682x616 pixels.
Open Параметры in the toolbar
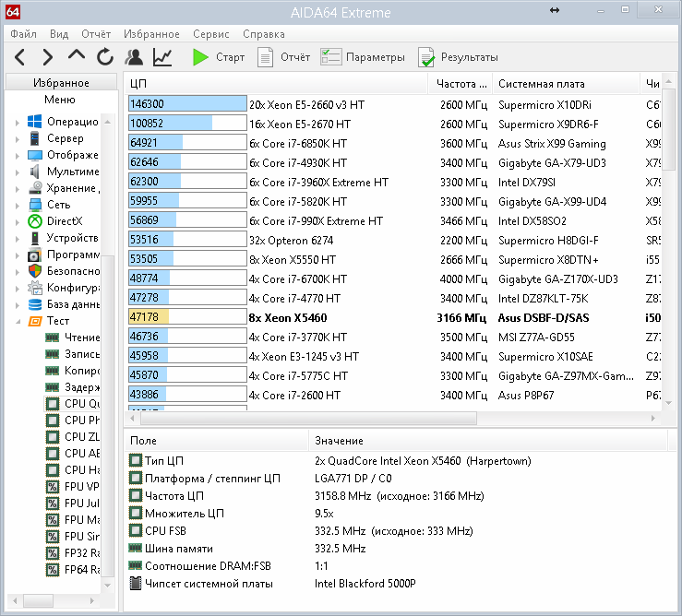[x=363, y=57]
